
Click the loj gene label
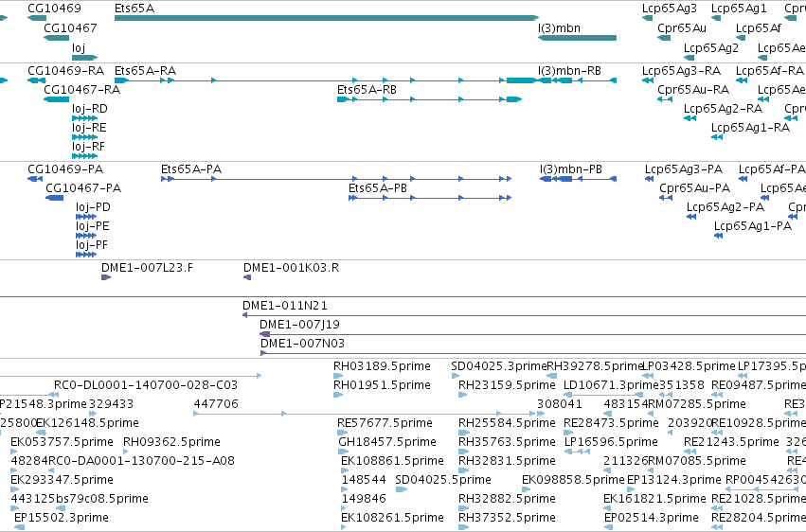[x=78, y=48]
